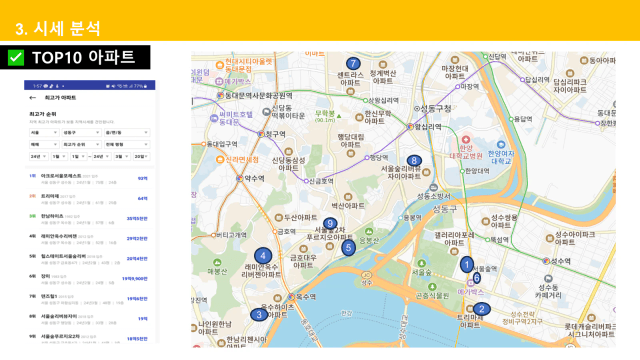Viewport: 640px width, 360px height.
Task: Open the 성동구 district dropdown
Action: click(x=81, y=133)
